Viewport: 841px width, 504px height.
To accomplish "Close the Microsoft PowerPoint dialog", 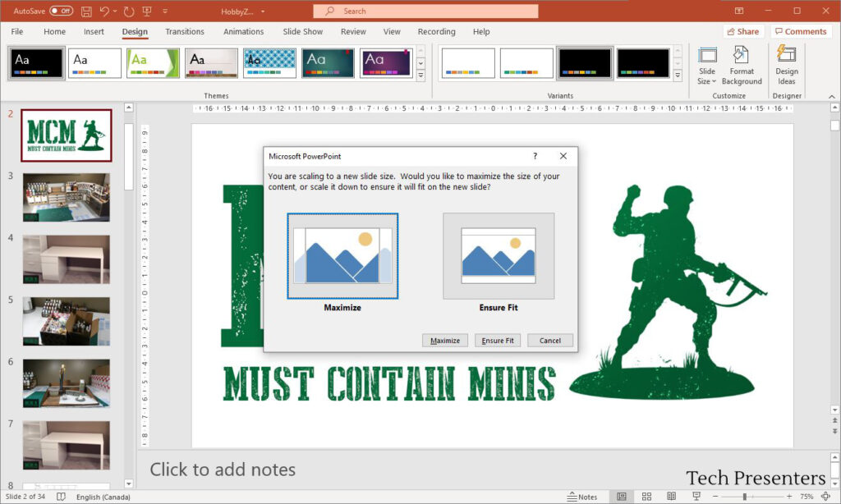I will point(563,156).
